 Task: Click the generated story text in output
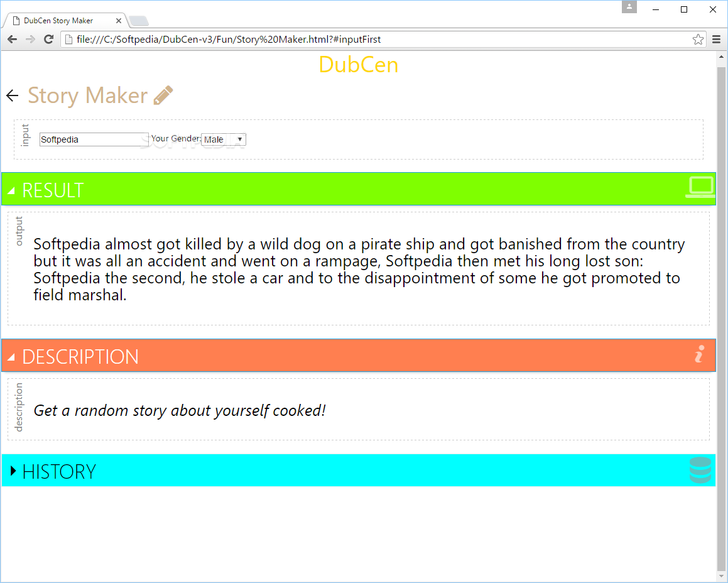click(x=359, y=270)
